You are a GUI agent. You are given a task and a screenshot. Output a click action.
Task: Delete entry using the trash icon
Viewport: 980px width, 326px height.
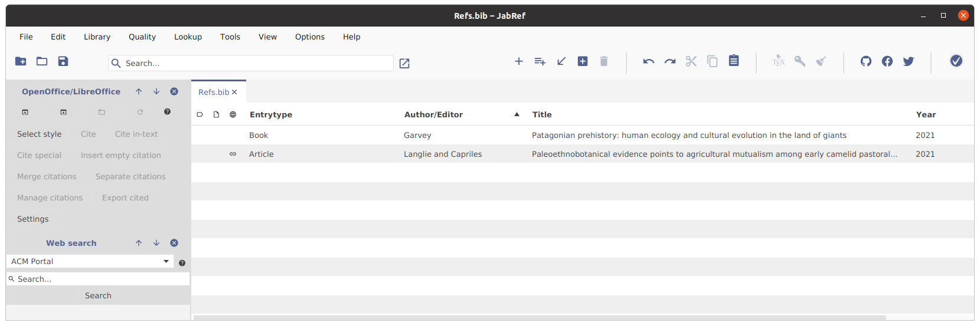point(604,61)
